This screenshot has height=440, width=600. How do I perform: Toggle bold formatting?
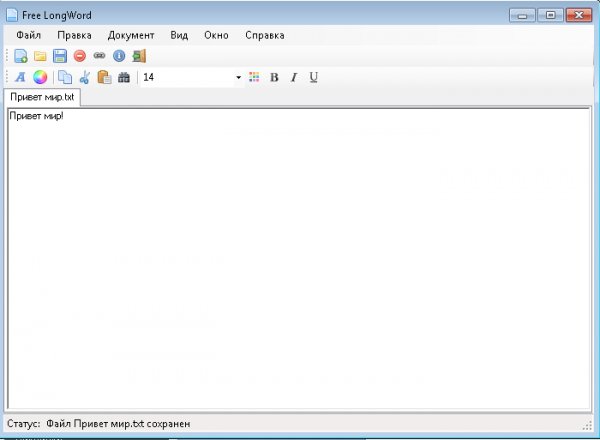coord(274,77)
